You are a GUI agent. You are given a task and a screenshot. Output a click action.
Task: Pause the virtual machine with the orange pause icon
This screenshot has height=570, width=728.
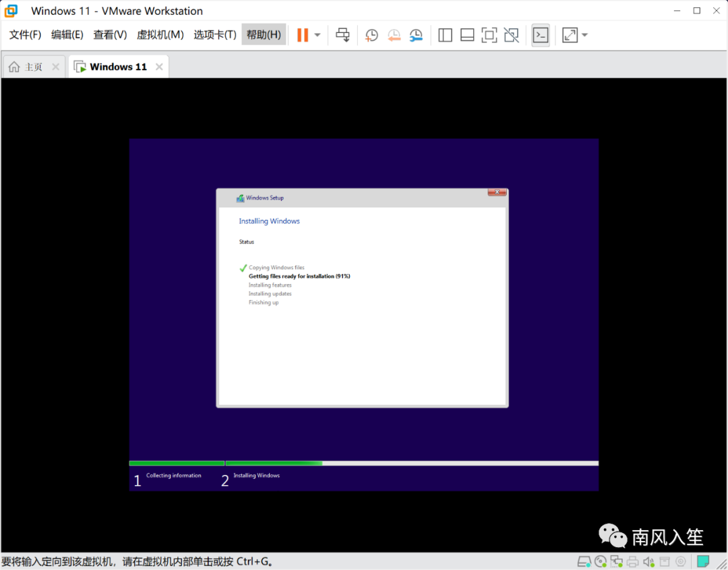pos(302,35)
